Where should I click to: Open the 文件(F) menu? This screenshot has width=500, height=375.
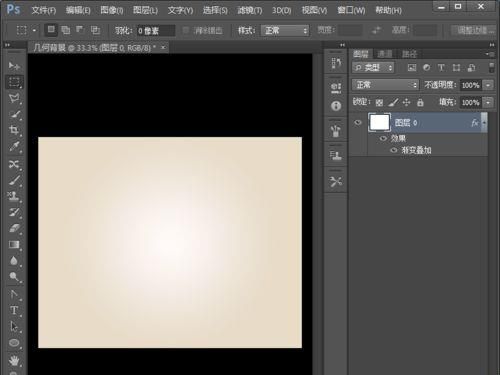click(44, 10)
